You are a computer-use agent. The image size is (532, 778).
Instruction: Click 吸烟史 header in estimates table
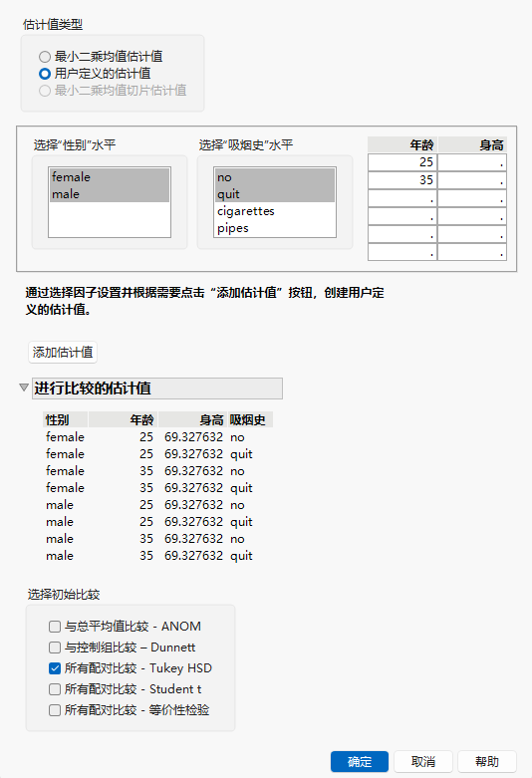click(x=250, y=419)
